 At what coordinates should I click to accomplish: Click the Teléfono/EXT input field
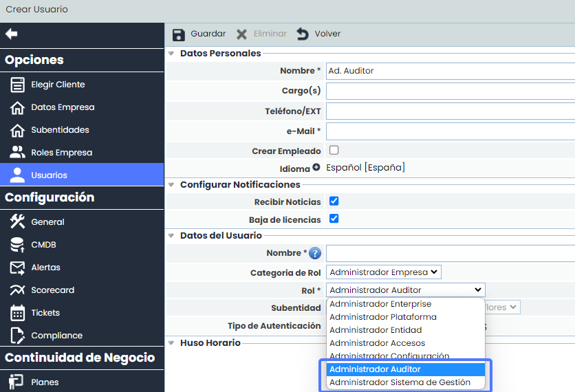point(450,111)
